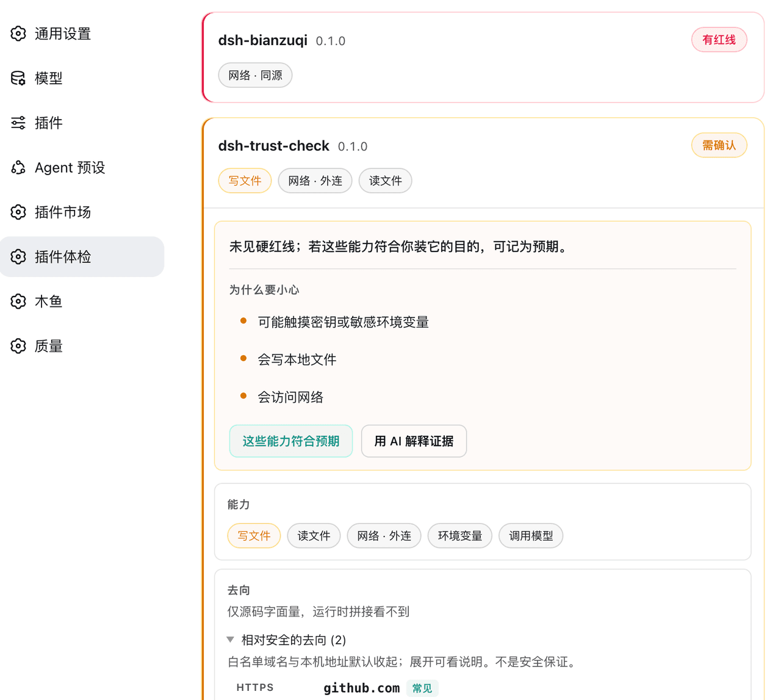The height and width of the screenshot is (700, 781).
Task: Click 读文件 chip in 能力 section
Action: coord(314,536)
